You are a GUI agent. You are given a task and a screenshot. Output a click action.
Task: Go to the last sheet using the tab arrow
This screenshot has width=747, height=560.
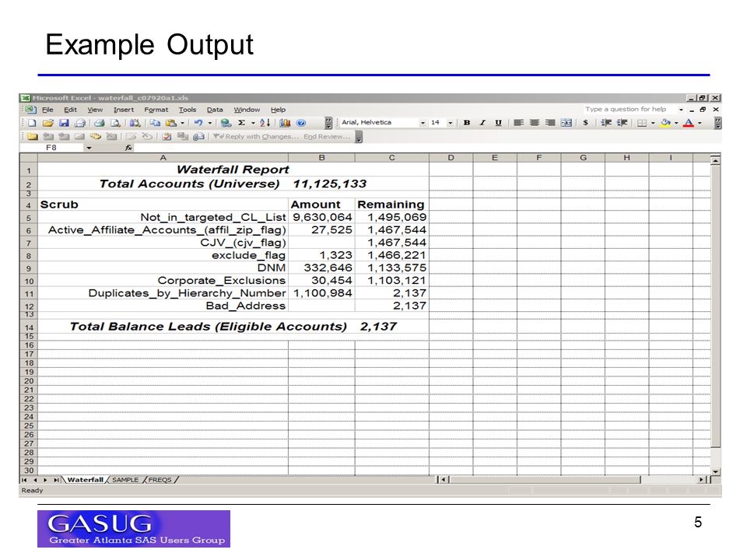(x=56, y=480)
